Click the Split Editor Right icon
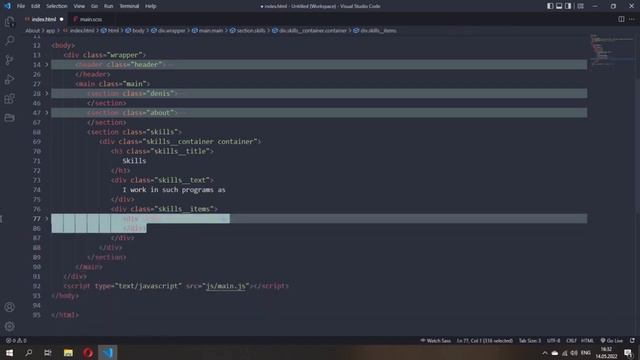640x360 pixels. pos(621,19)
